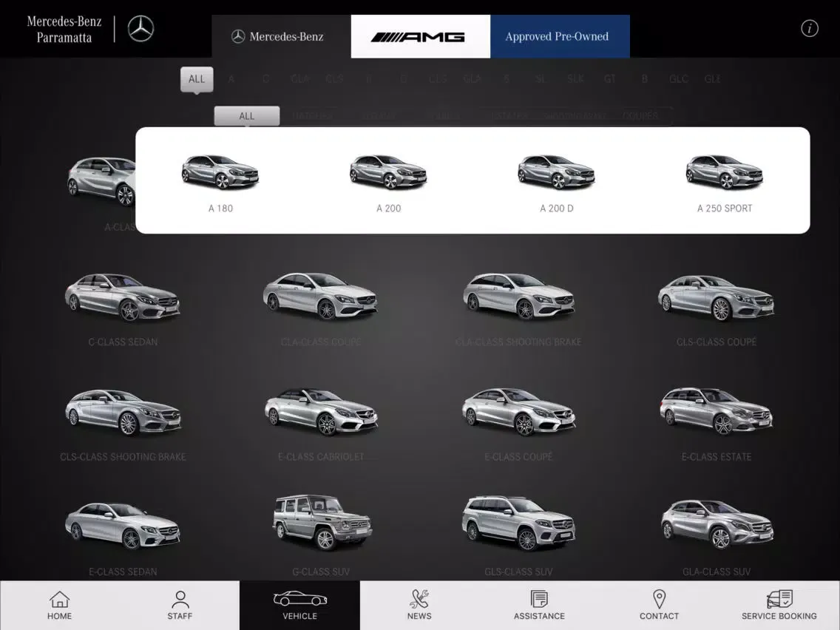Filter models by CLA class
The height and width of the screenshot is (630, 840).
[300, 79]
